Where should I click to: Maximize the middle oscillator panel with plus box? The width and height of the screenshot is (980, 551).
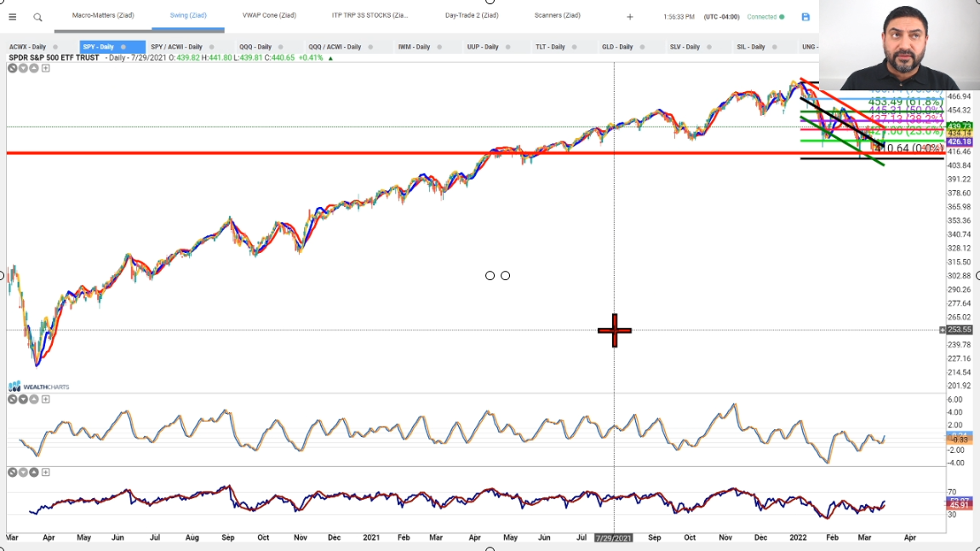46,399
